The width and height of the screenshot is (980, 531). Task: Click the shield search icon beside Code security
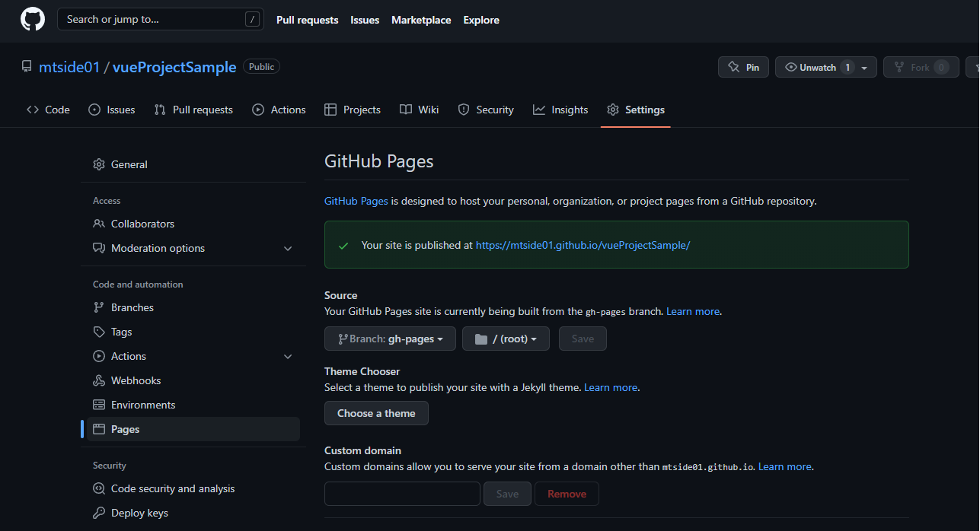pyautogui.click(x=99, y=488)
